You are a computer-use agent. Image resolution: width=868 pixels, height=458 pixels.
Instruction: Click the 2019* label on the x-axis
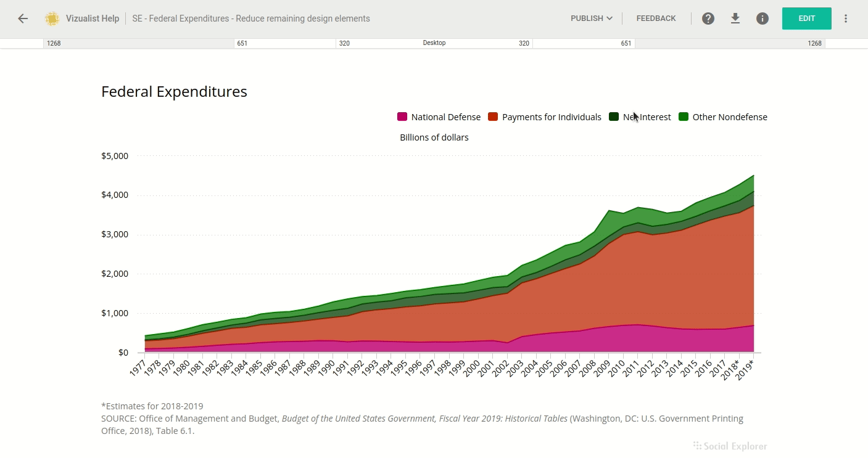[x=747, y=367]
